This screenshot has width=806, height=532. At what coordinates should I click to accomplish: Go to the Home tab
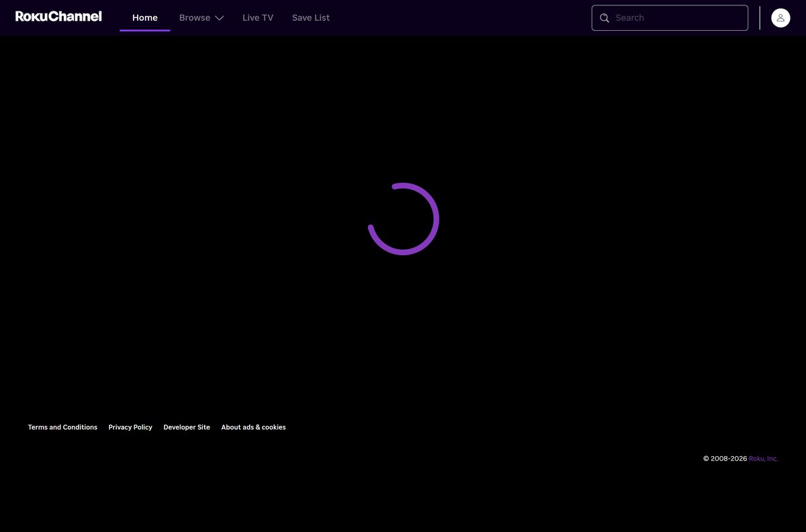pos(145,17)
